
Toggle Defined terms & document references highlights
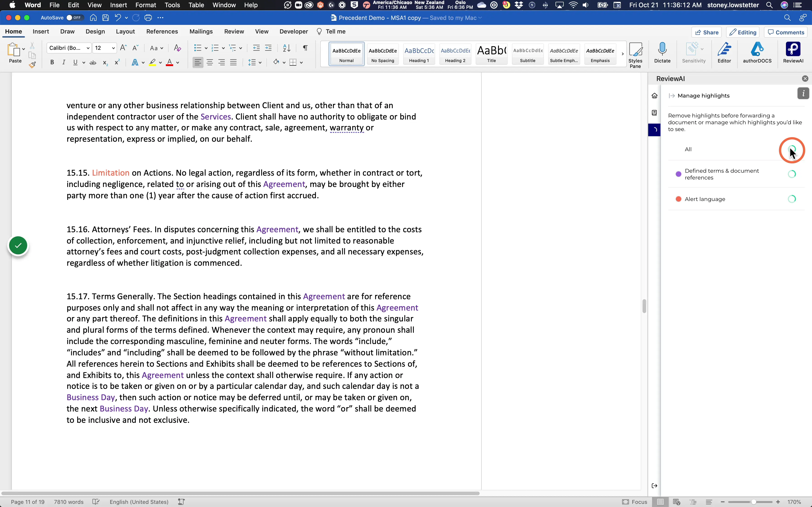click(x=792, y=174)
